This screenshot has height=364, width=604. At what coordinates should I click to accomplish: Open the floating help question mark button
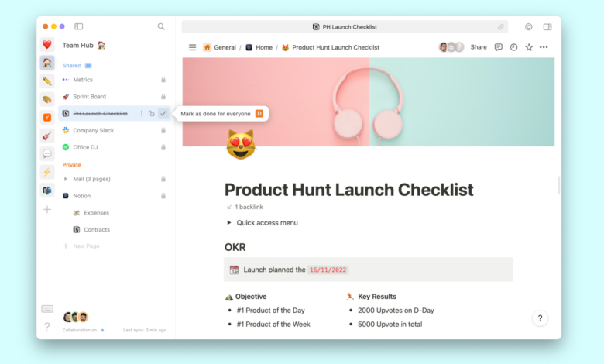pyautogui.click(x=540, y=318)
